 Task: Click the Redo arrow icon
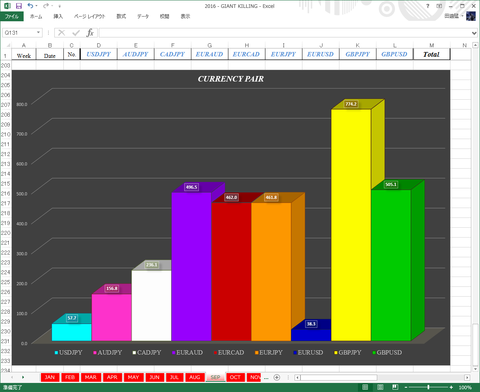[46, 6]
